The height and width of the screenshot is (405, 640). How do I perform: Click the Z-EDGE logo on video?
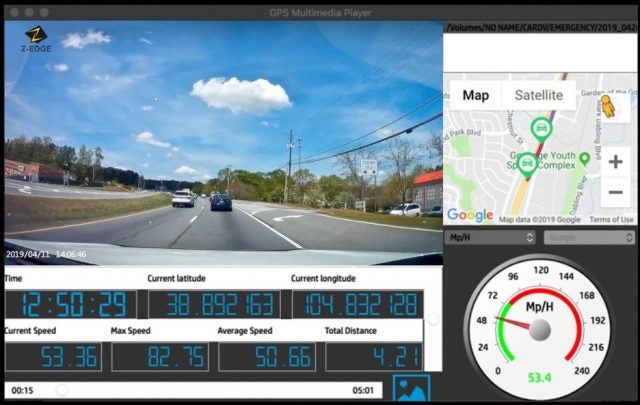36,40
